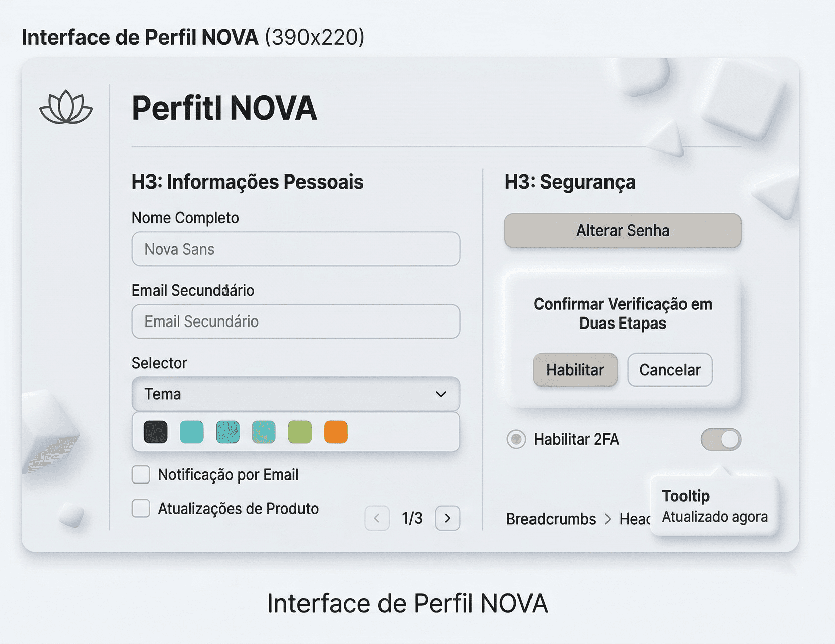Flip the toggle switch next to Habilitar 2FA

[721, 438]
